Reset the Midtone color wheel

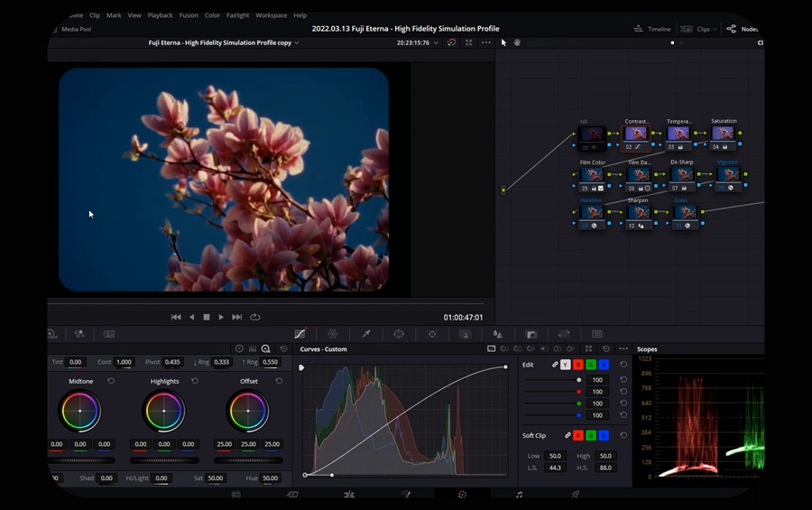coord(111,382)
